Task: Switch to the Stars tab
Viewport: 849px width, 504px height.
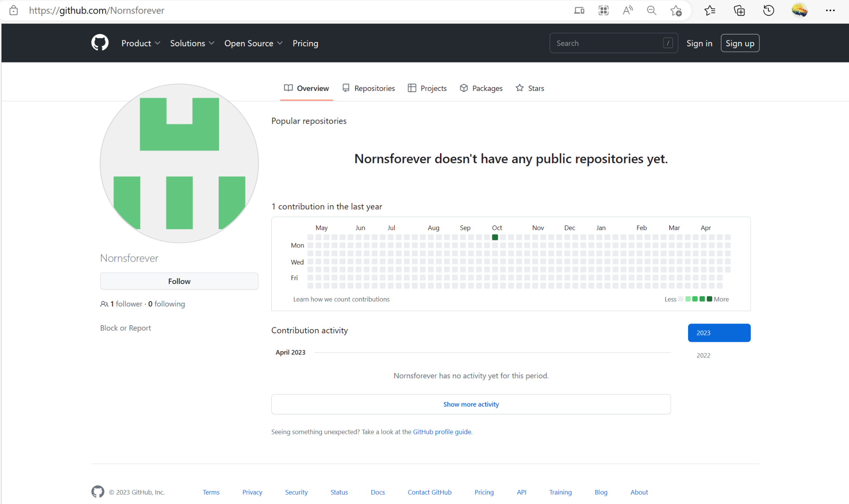Action: click(x=530, y=88)
